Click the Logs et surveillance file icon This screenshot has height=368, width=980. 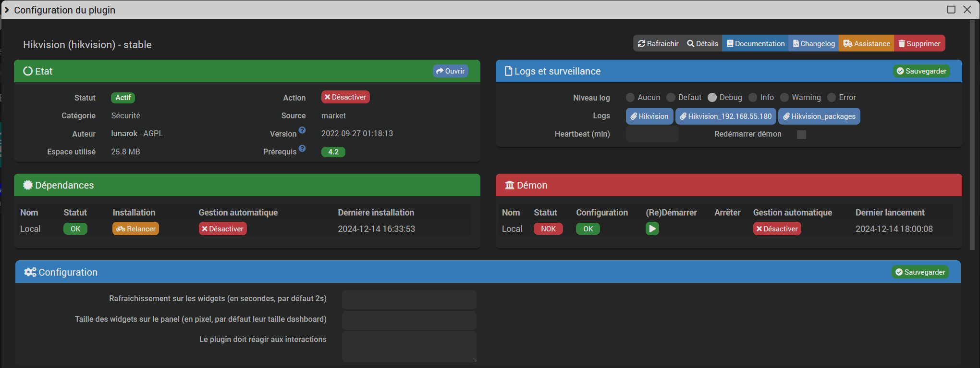click(x=508, y=71)
